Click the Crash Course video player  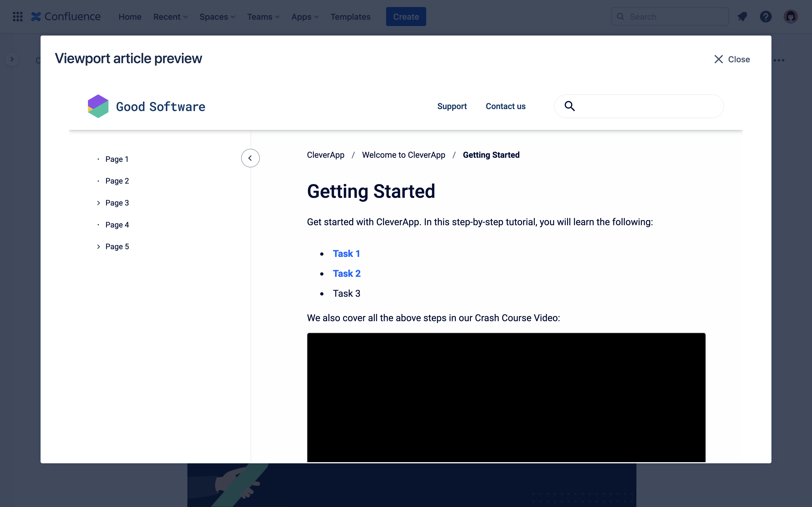[x=506, y=397]
